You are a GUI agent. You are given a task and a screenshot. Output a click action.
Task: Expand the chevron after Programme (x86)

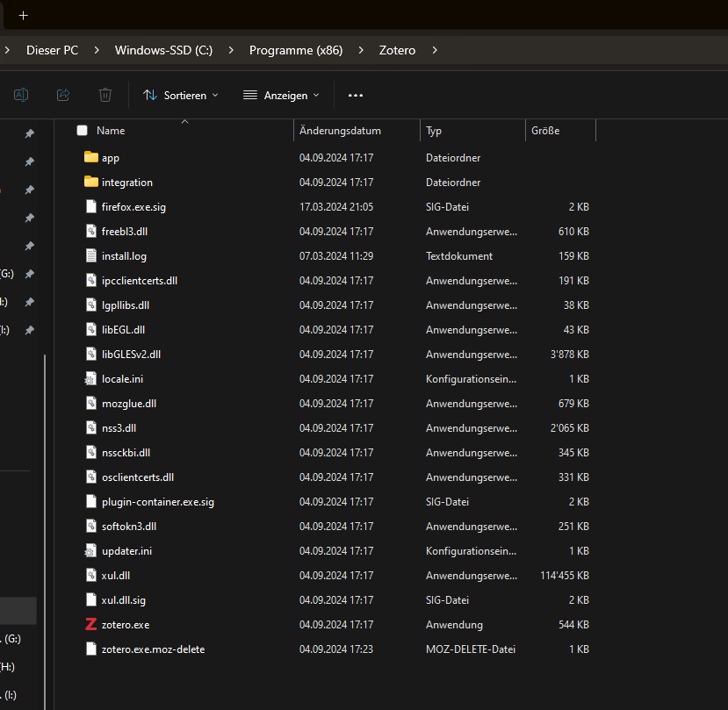(361, 50)
